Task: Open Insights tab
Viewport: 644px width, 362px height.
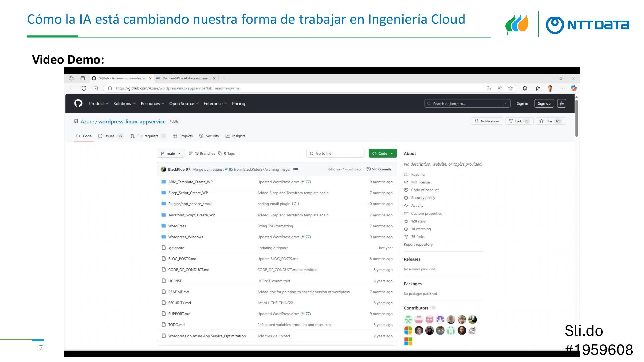Action: tap(235, 136)
